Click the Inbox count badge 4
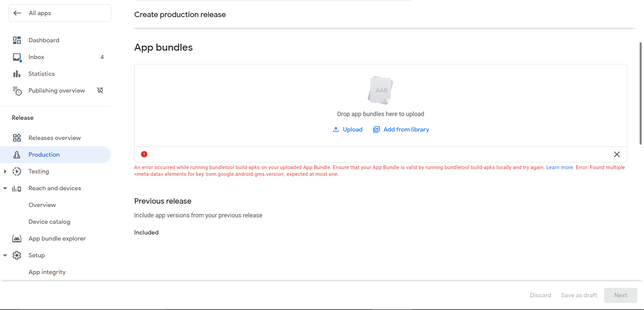Screen dimensions: 644x310 102,57
